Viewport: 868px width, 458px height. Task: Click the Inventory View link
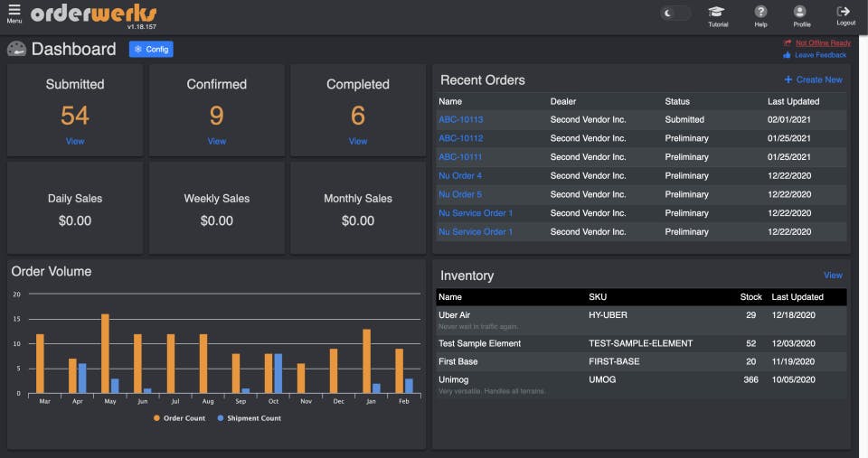pyautogui.click(x=833, y=276)
